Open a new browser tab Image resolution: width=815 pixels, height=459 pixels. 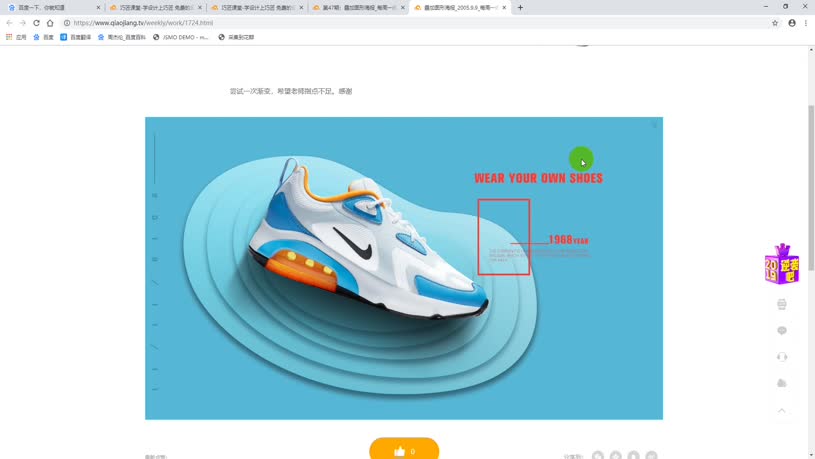(520, 8)
